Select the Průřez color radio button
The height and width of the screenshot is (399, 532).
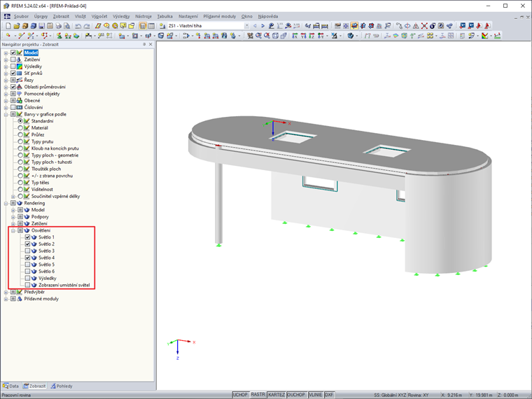[x=20, y=134]
